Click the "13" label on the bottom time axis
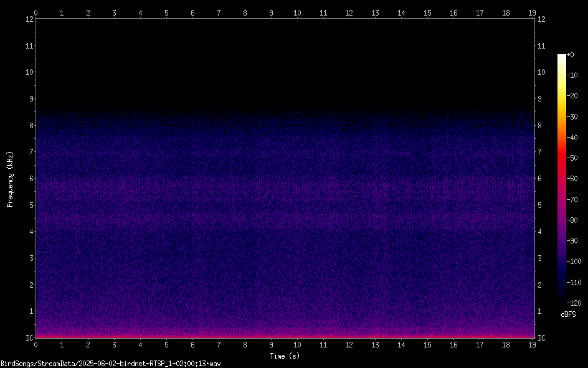 point(376,345)
